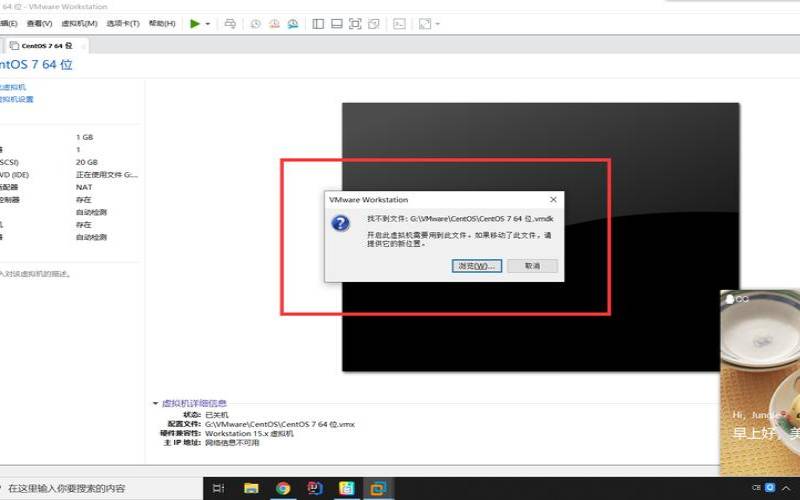Click the blue tray icon near chevron
800x500 pixels.
click(770, 488)
